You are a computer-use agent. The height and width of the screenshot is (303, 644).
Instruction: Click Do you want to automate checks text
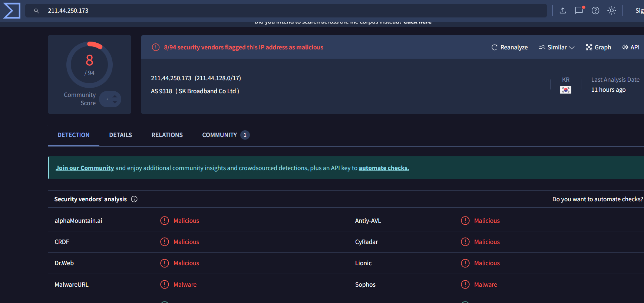[598, 199]
